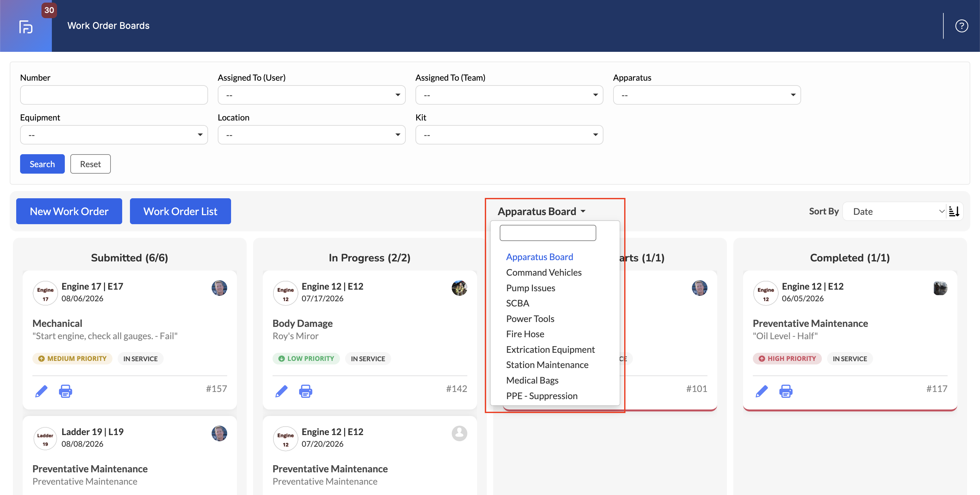Click the Engine 17 apparatus badge
Image resolution: width=980 pixels, height=495 pixels.
[45, 294]
